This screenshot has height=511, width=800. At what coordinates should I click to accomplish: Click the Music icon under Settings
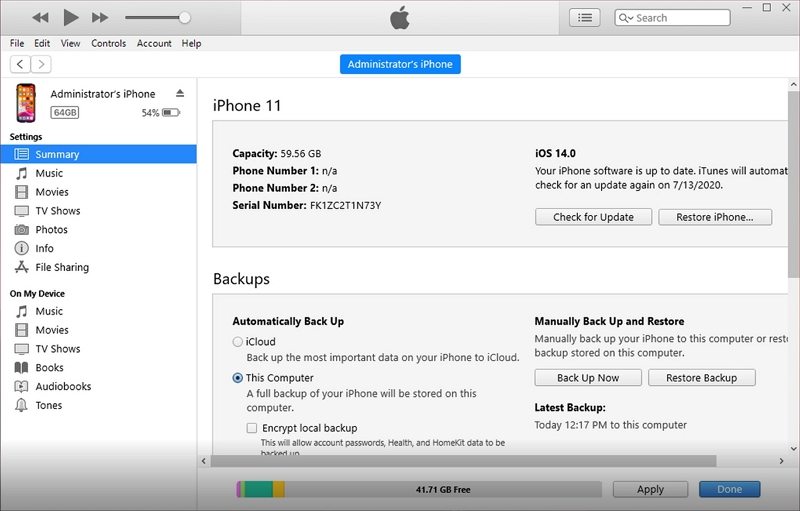[x=21, y=173]
